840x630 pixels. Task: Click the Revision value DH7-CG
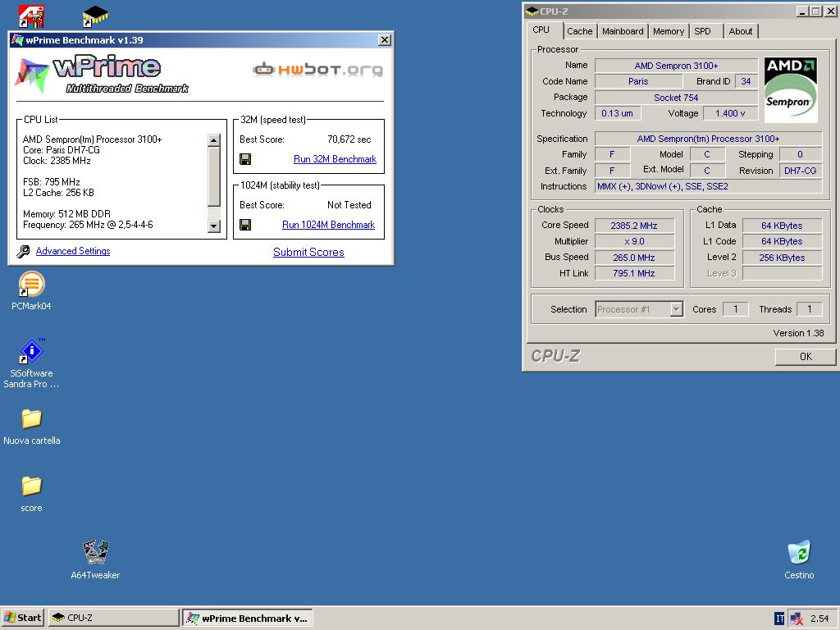[800, 171]
